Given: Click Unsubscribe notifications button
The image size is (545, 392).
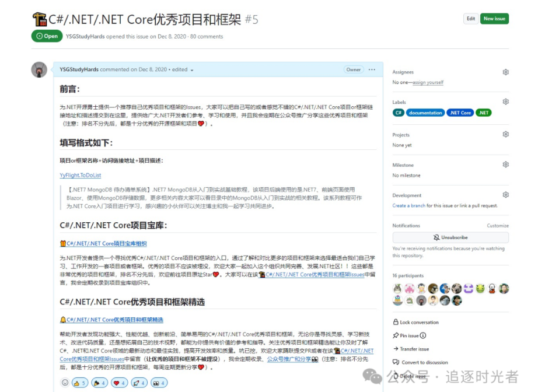Looking at the screenshot, I should click(450, 237).
